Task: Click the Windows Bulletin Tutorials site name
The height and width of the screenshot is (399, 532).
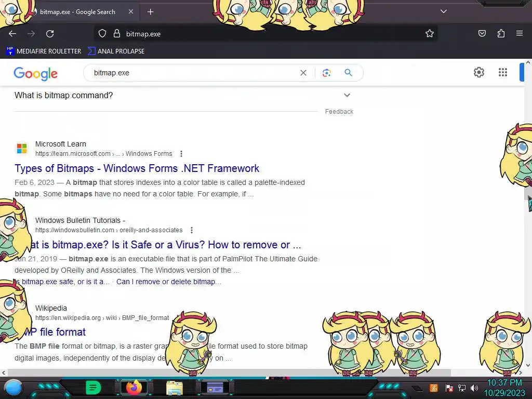Action: click(x=80, y=220)
